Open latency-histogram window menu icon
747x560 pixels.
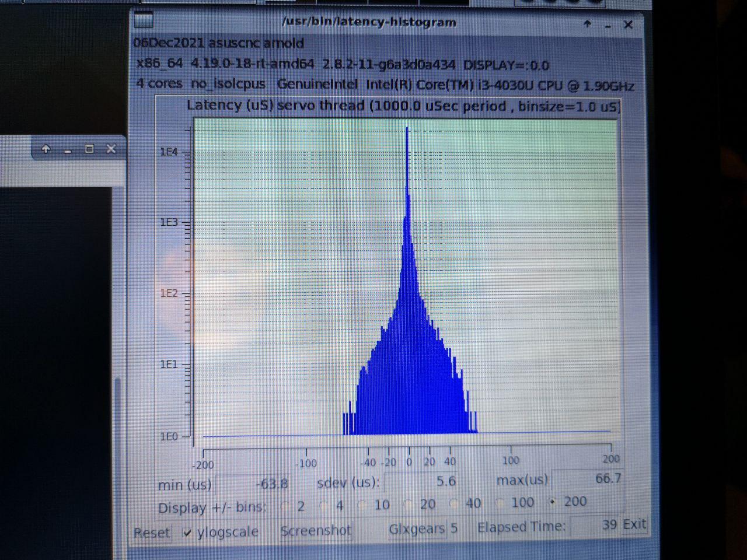coord(144,21)
